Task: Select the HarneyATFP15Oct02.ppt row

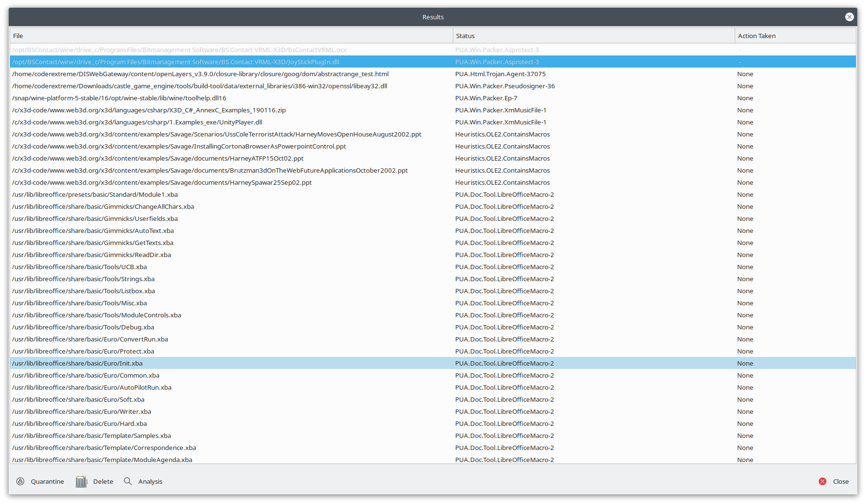Action: [158, 158]
